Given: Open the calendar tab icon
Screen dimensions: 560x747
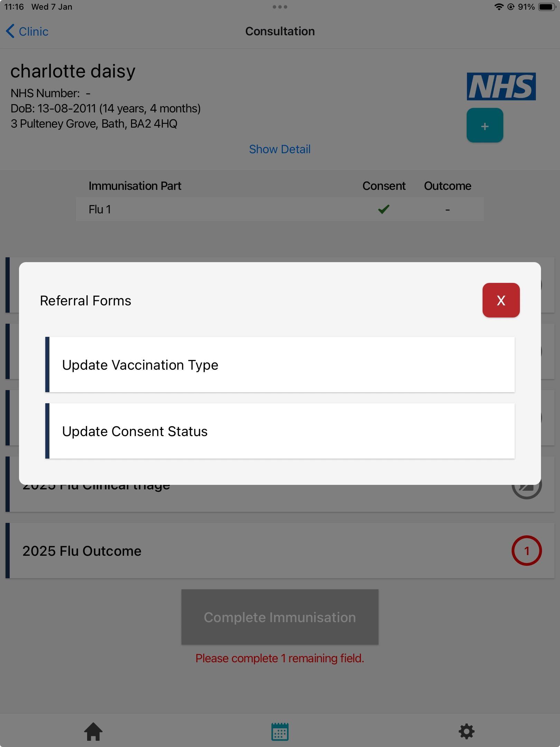Looking at the screenshot, I should pyautogui.click(x=280, y=731).
